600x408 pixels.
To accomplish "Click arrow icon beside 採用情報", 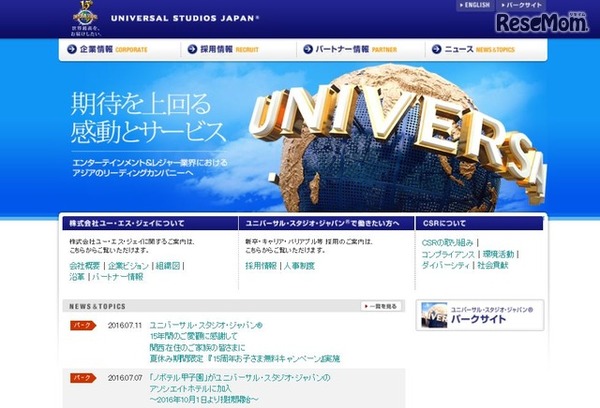I will pyautogui.click(x=192, y=49).
